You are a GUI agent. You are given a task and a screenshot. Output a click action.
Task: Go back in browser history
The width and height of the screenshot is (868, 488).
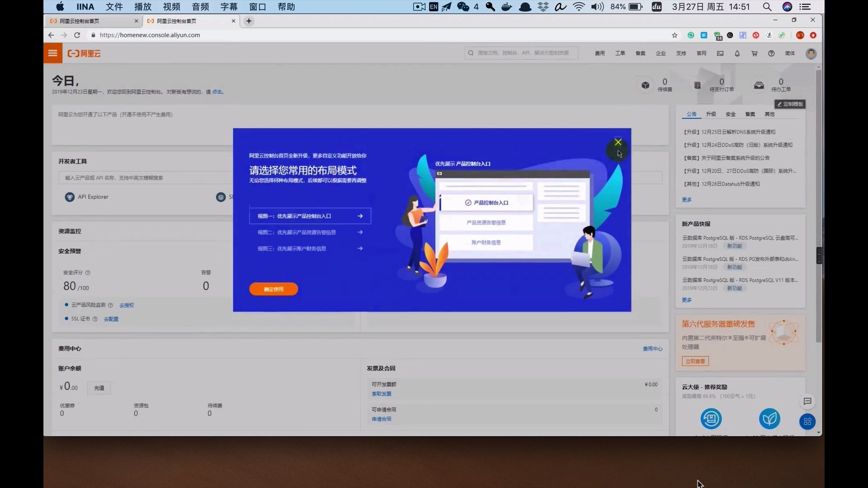pyautogui.click(x=51, y=35)
